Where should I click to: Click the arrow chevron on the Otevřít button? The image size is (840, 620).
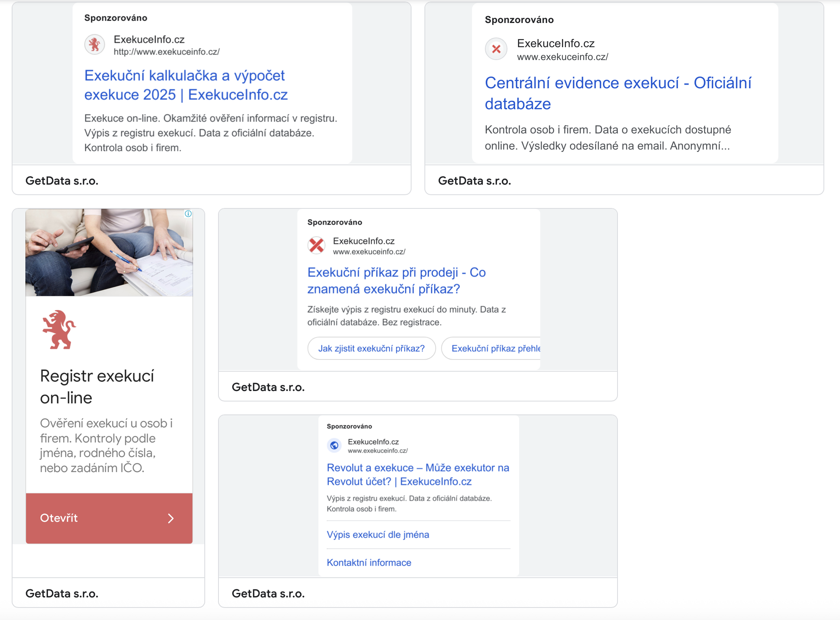click(171, 518)
